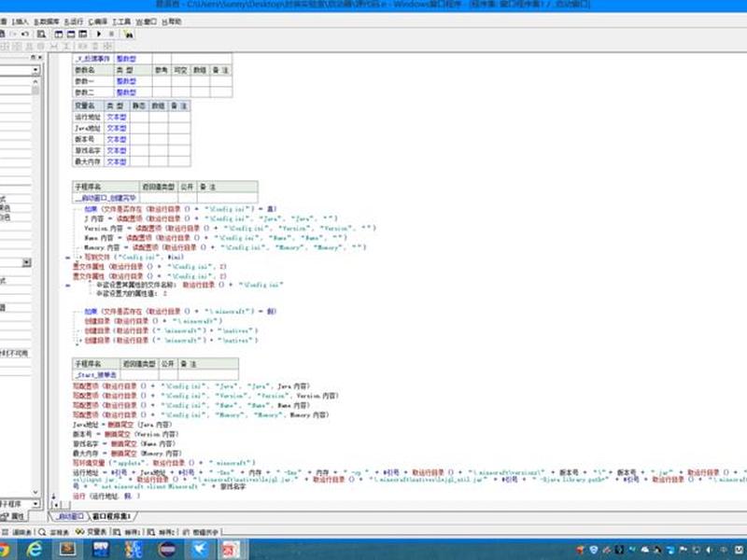Collapse the block marker beside 写到文件 line
The height and width of the screenshot is (560, 747).
[67, 258]
